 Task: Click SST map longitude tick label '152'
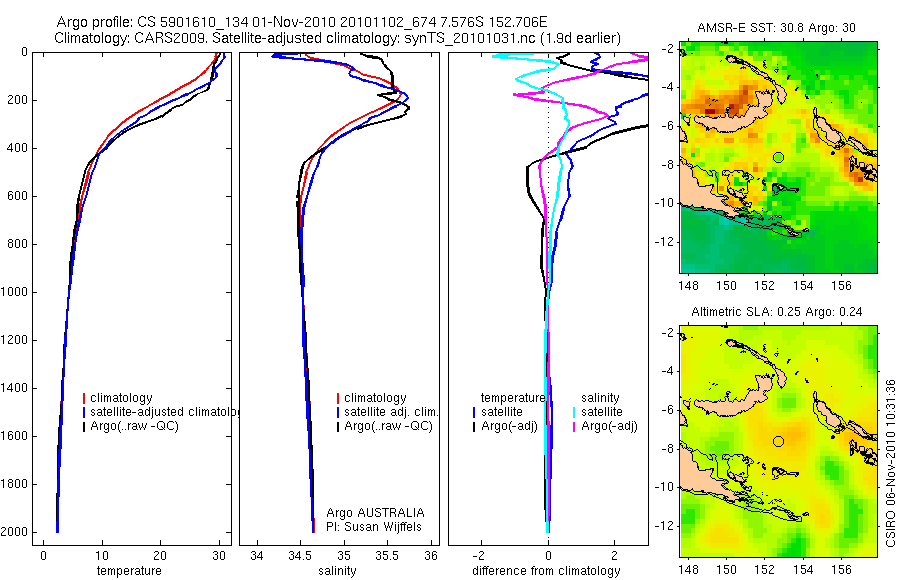coord(765,286)
